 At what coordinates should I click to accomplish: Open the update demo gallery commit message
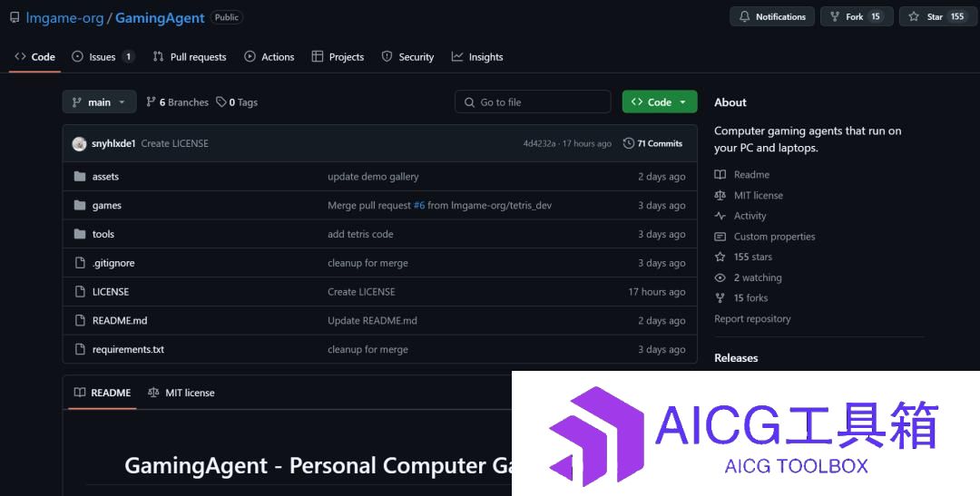(x=373, y=177)
